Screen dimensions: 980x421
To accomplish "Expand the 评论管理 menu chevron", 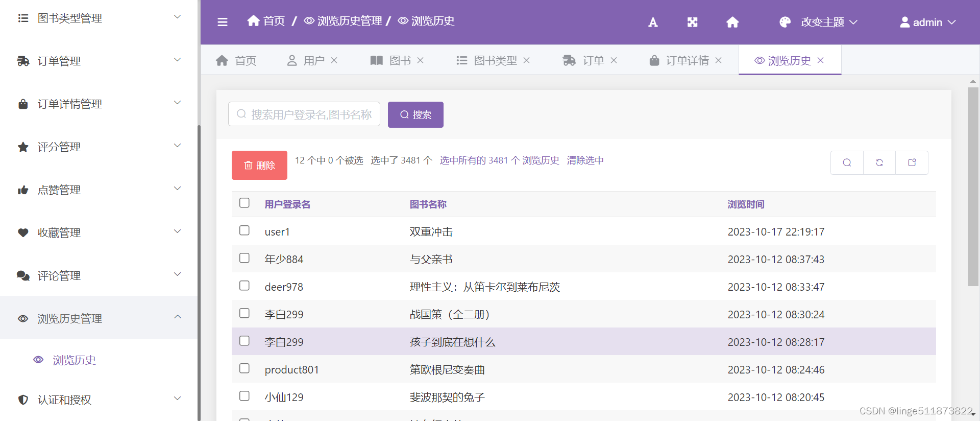I will pos(178,274).
